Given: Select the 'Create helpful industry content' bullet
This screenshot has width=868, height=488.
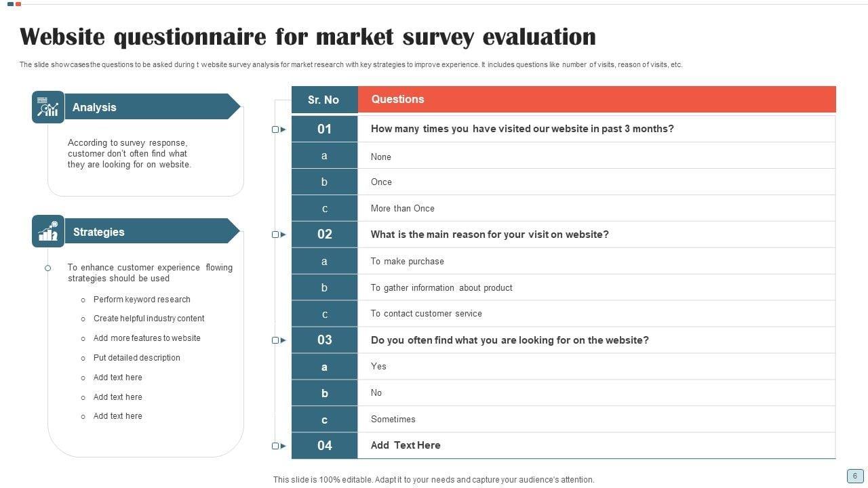Looking at the screenshot, I should [x=149, y=319].
